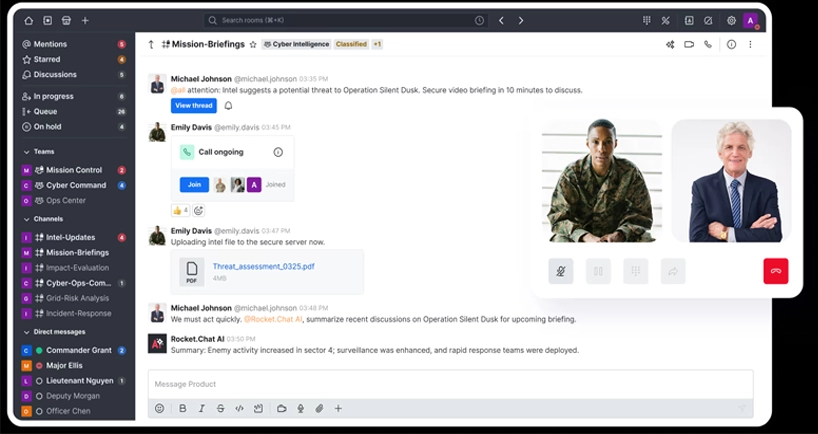Open the directory icon beside Home

pyautogui.click(x=47, y=20)
